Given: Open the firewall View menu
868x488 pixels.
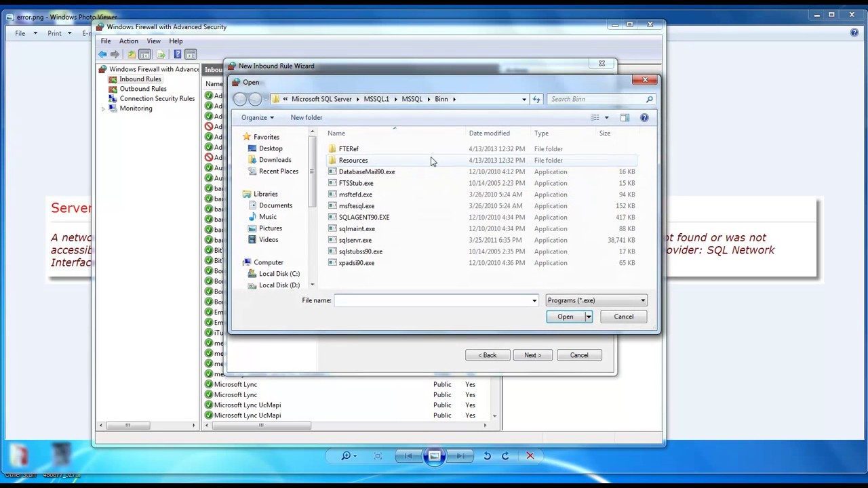Looking at the screenshot, I should click(x=153, y=41).
